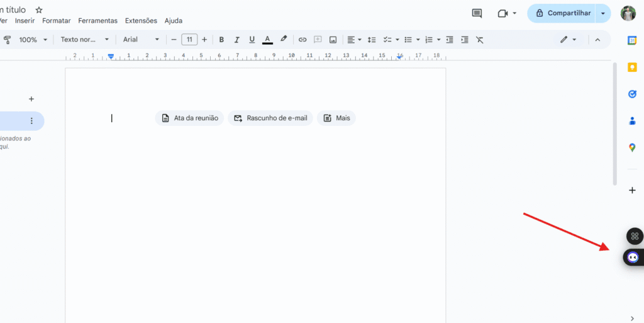Image resolution: width=644 pixels, height=323 pixels.
Task: Click the Compartilhar button
Action: (562, 13)
